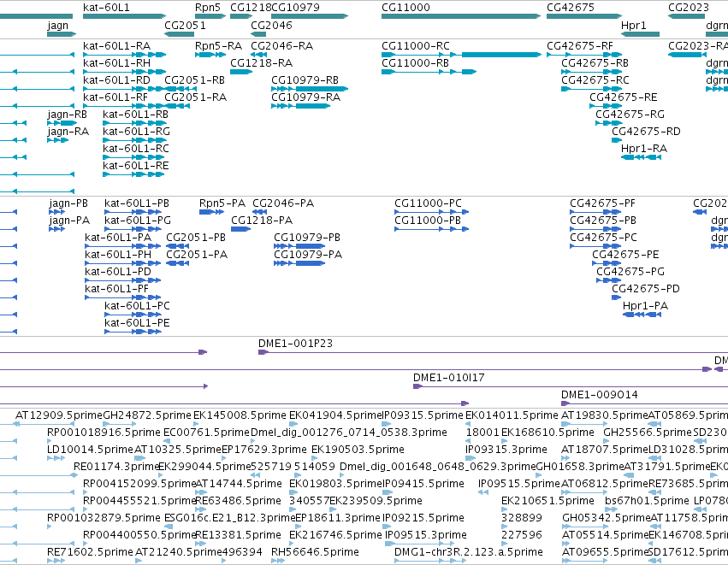Open the Rpn5 gene label
The image size is (728, 565).
[208, 8]
